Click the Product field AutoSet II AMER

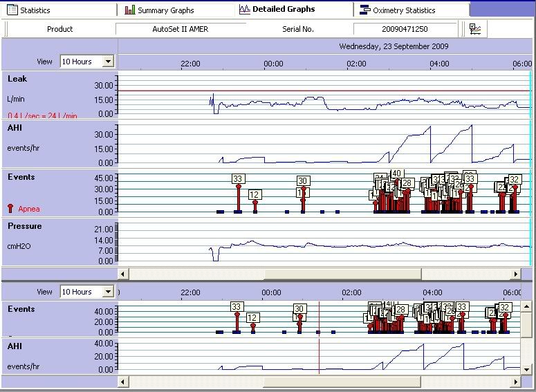click(180, 29)
